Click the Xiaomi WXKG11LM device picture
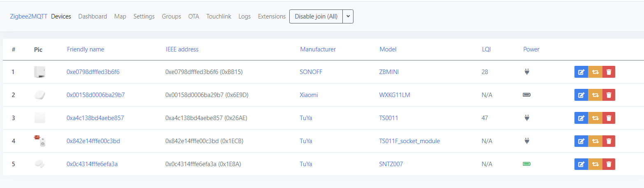The height and width of the screenshot is (188, 644). point(40,95)
